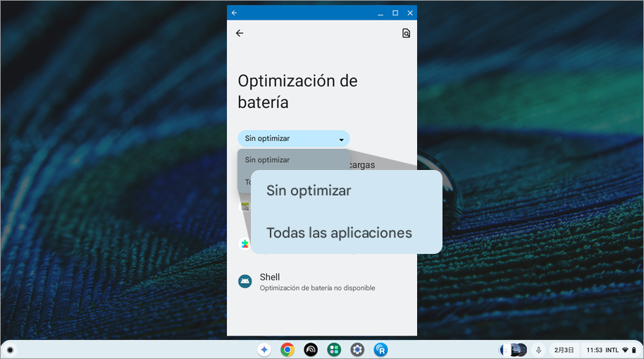
Task: Click the search settings icon
Action: pyautogui.click(x=406, y=33)
